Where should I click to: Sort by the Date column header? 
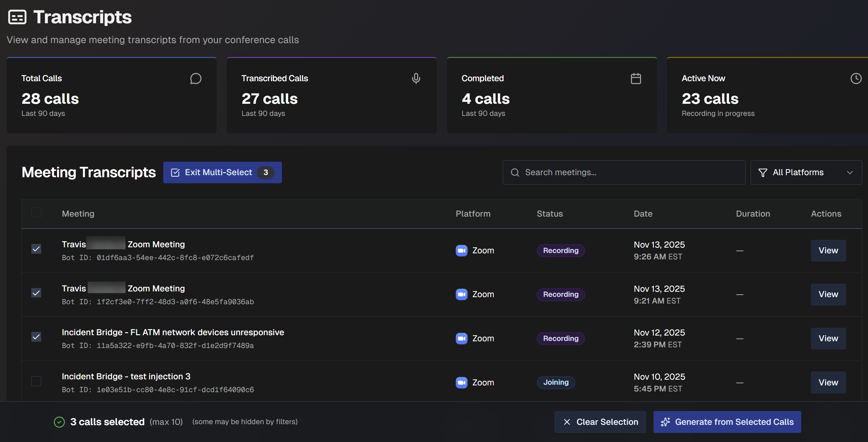[x=643, y=214]
